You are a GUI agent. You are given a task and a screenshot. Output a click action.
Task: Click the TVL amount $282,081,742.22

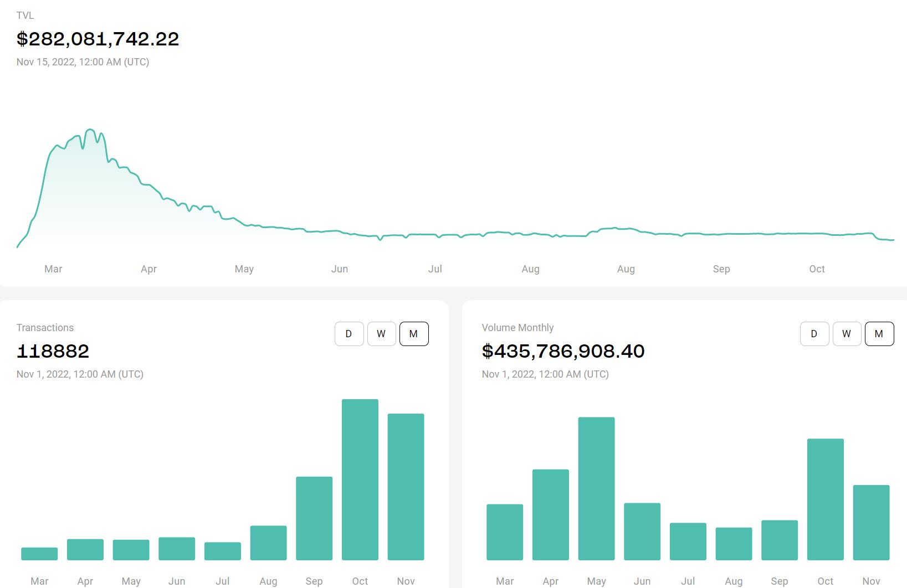click(98, 39)
